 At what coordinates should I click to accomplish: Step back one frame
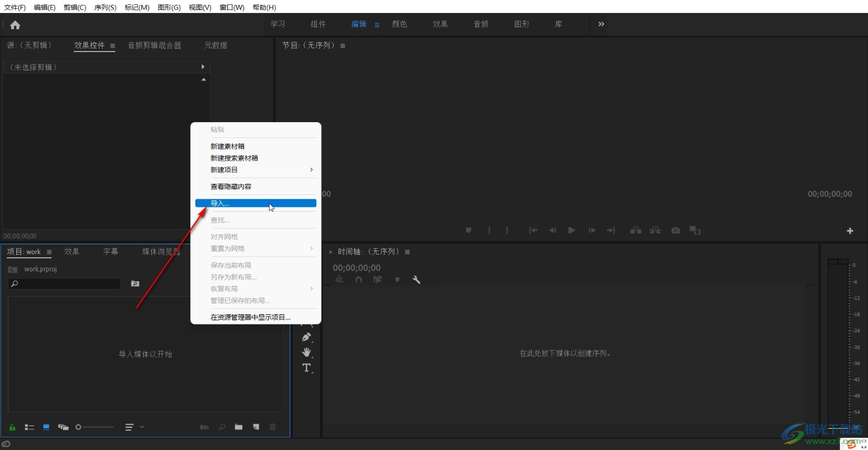point(552,230)
